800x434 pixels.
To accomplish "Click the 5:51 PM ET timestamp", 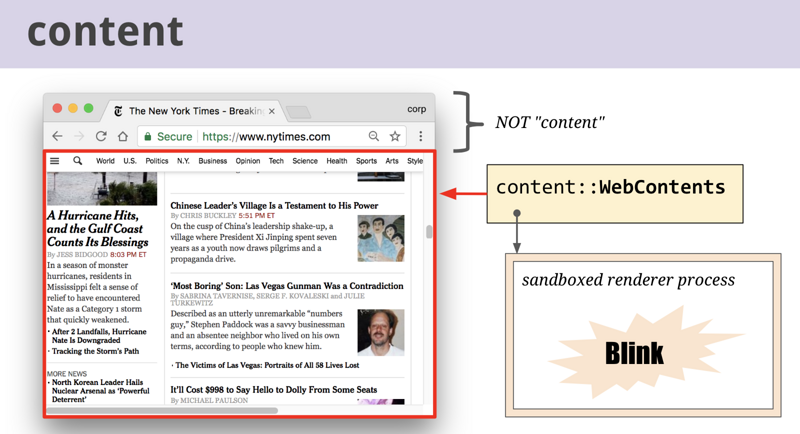I will [x=256, y=216].
